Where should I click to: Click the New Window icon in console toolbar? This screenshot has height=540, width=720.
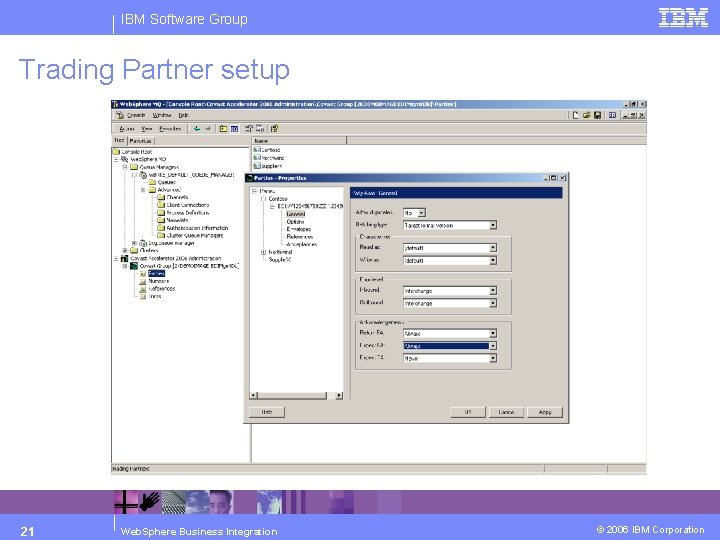pos(612,115)
